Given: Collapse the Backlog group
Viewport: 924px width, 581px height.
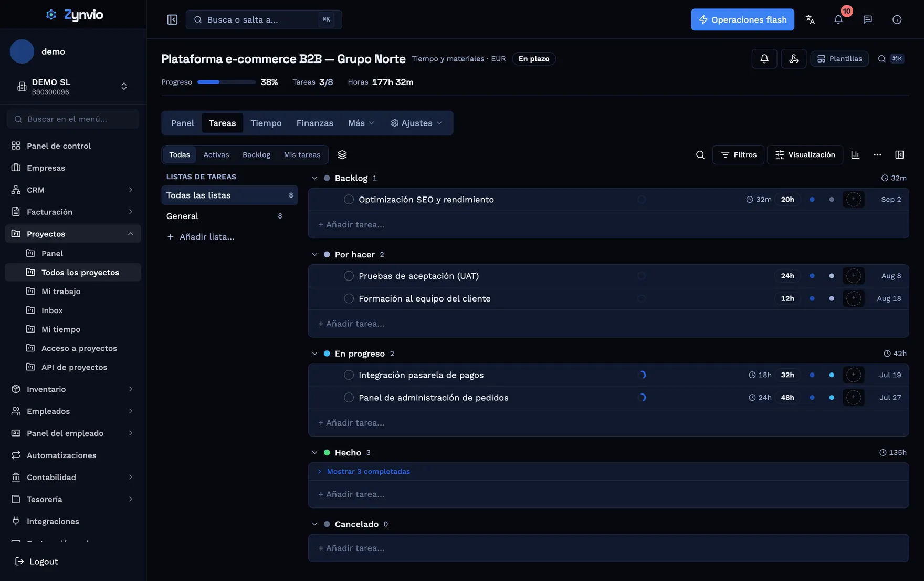Looking at the screenshot, I should coord(314,178).
